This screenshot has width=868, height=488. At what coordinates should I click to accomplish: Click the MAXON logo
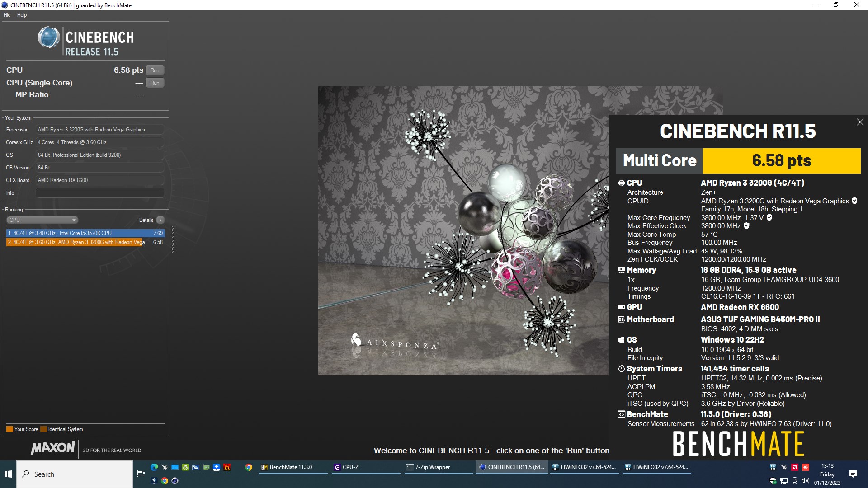[53, 448]
